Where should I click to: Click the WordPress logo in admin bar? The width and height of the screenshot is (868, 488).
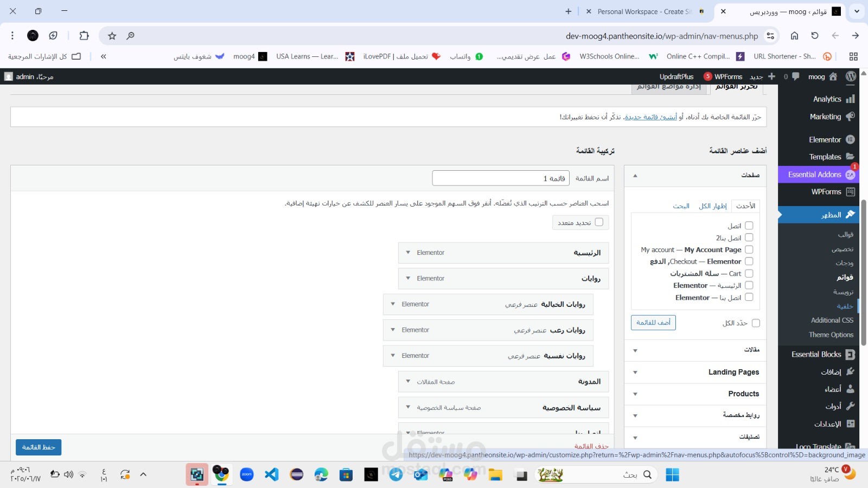(x=851, y=76)
